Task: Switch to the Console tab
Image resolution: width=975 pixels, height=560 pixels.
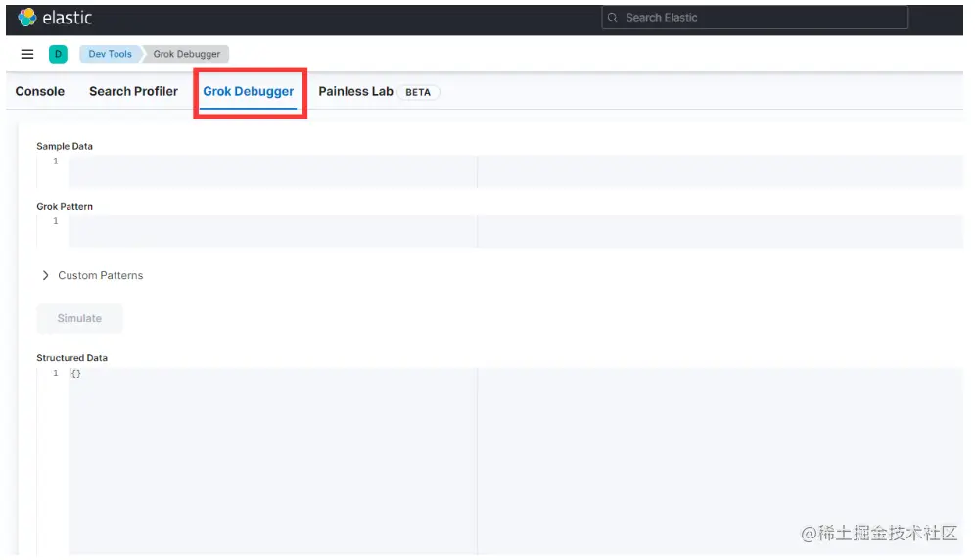Action: [40, 91]
